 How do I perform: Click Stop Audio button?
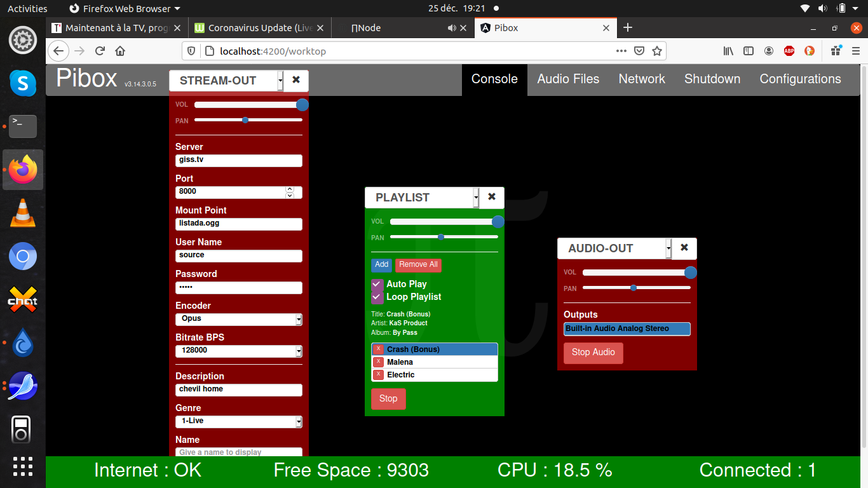pos(593,353)
